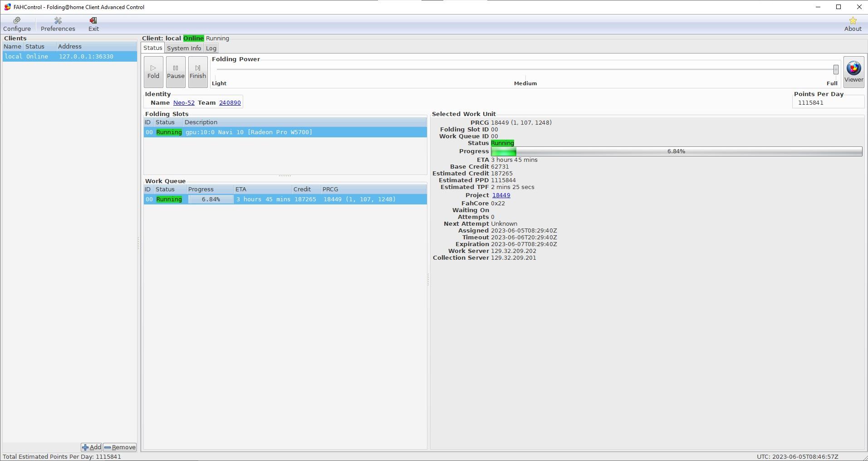Add a new client
Image resolution: width=868 pixels, height=461 pixels.
[x=92, y=447]
